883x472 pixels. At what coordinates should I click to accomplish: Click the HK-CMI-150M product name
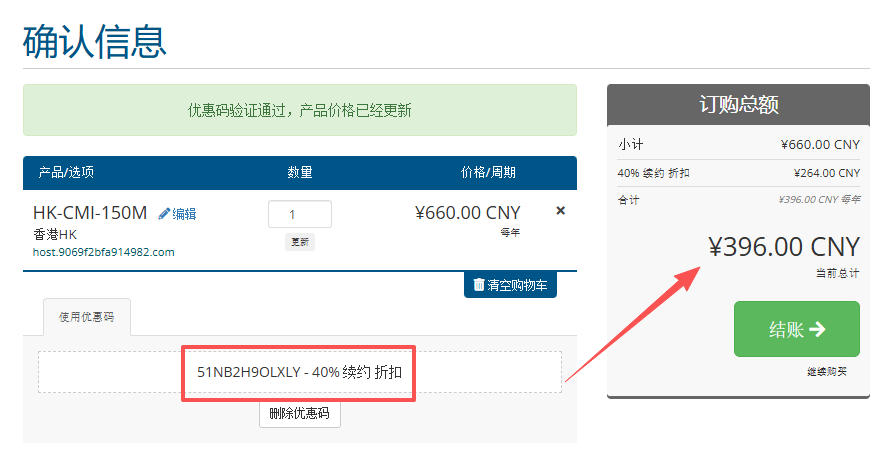90,213
